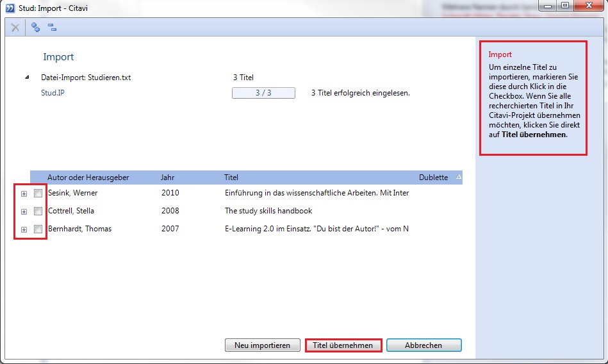Click the Neu importieren button
This screenshot has width=608, height=364.
tap(262, 345)
